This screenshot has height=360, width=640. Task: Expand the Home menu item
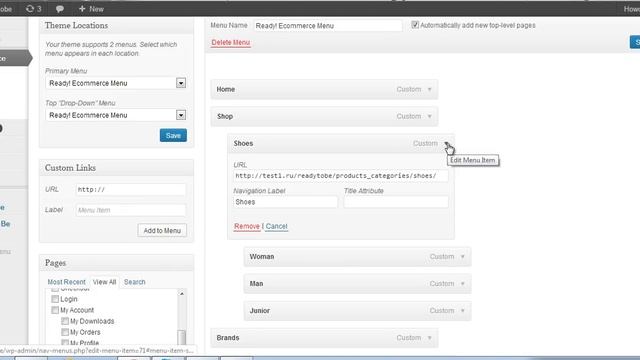point(429,89)
